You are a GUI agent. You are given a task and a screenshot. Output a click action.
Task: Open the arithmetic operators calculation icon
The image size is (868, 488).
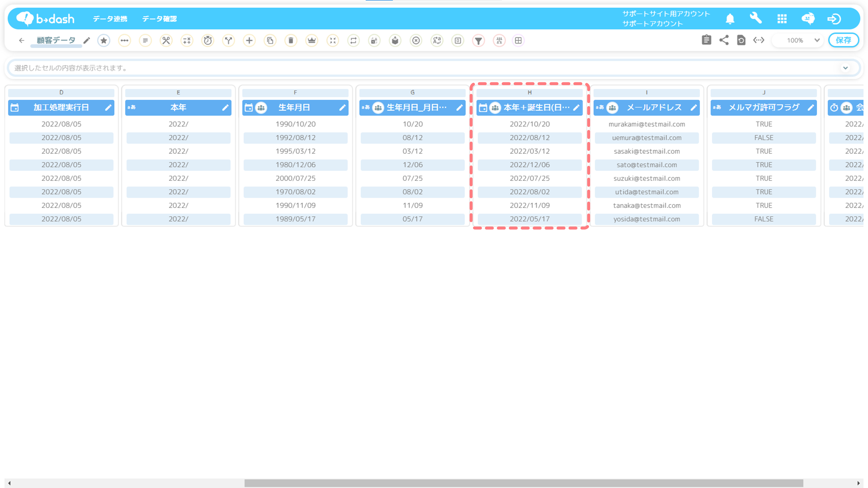(x=187, y=40)
